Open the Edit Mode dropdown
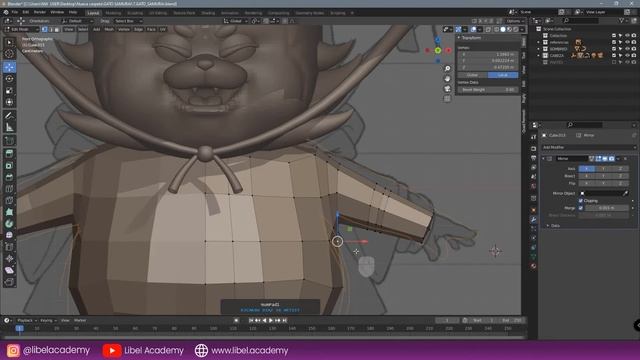Viewport: 640px width, 360px height. (x=21, y=29)
